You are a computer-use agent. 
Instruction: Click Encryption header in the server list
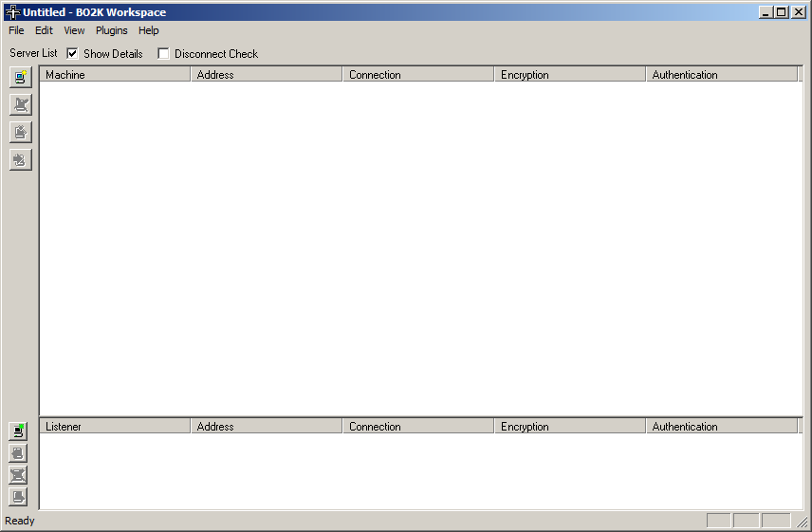click(x=569, y=75)
